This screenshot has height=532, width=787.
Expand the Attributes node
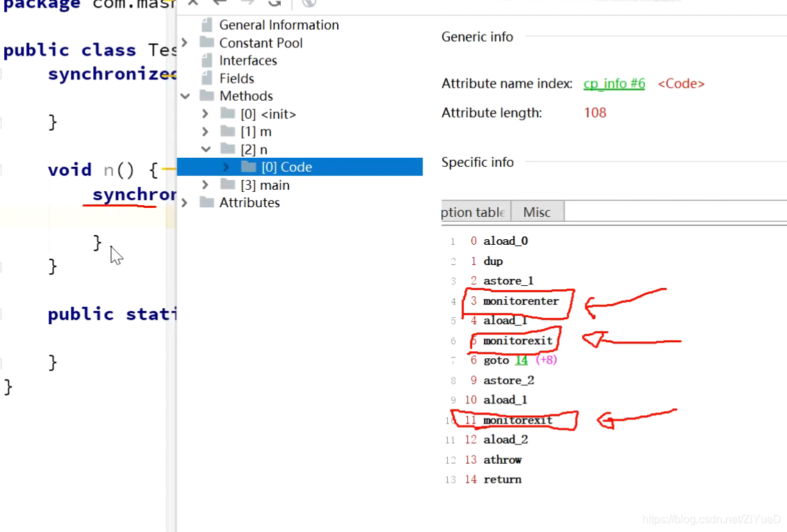[185, 203]
